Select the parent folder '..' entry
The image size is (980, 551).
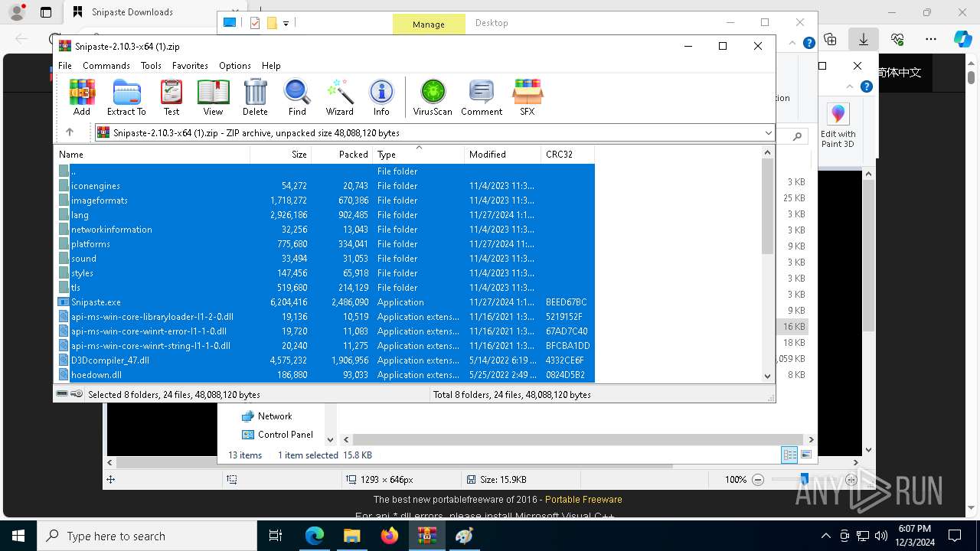pos(325,171)
